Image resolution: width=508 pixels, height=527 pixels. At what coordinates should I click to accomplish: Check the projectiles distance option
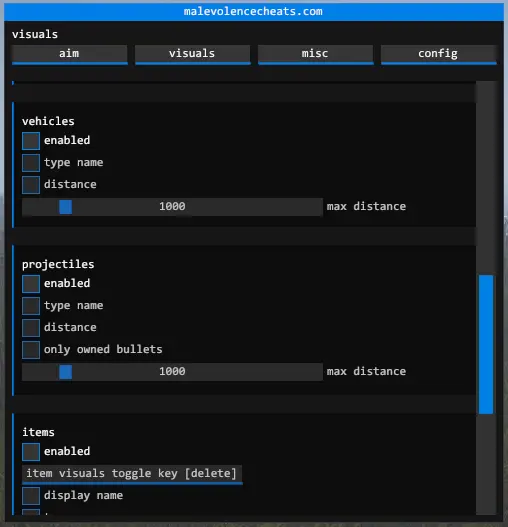tap(31, 328)
